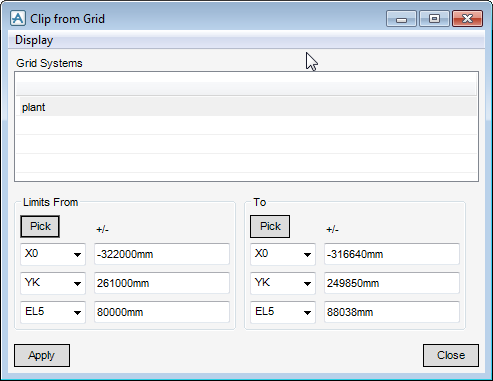Click the application icon in title bar
The height and width of the screenshot is (381, 493).
click(18, 18)
